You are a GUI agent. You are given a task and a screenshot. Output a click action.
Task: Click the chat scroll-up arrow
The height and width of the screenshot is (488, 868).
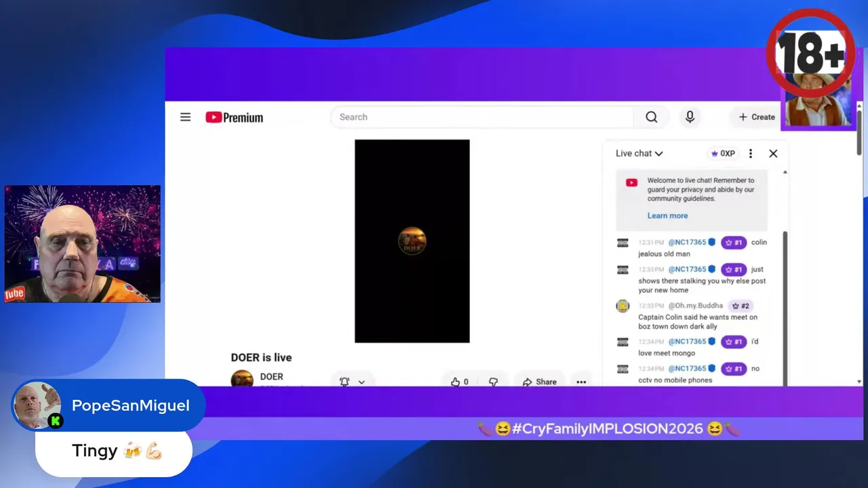[x=785, y=172]
